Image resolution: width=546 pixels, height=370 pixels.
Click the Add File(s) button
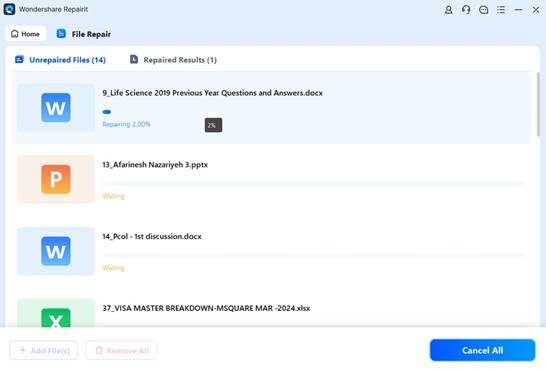tap(44, 350)
